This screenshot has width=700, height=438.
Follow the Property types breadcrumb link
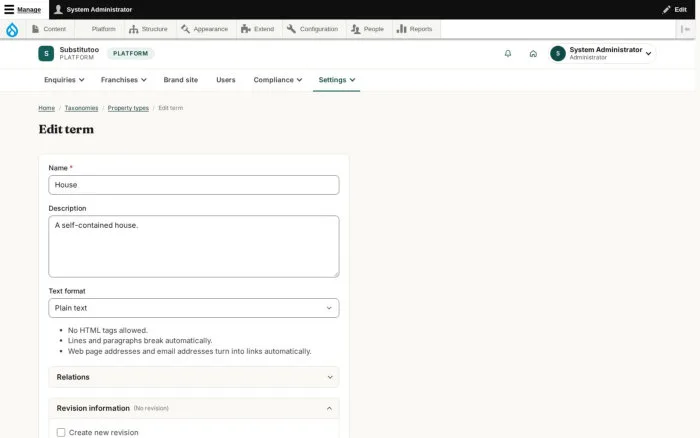pyautogui.click(x=128, y=108)
